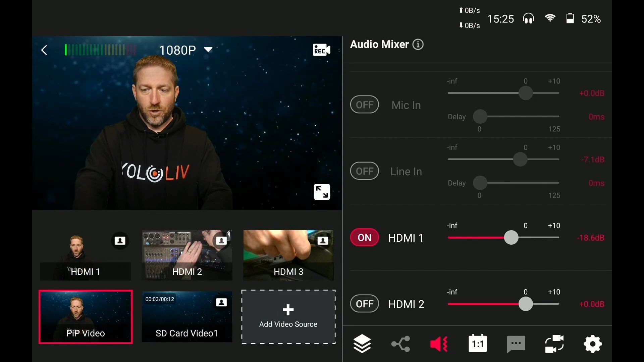Viewport: 644px width, 362px height.
Task: Select PiP Video thumbnail
Action: point(85,316)
